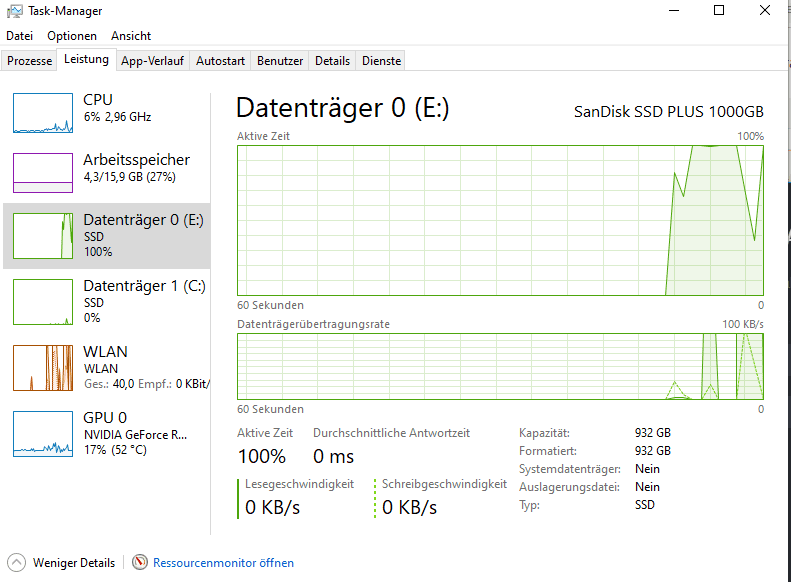This screenshot has height=582, width=791.
Task: Minimize the Task-Manager window
Action: 674,11
